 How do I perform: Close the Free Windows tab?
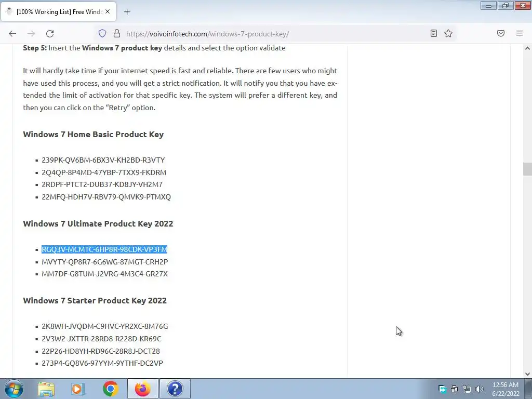click(108, 11)
